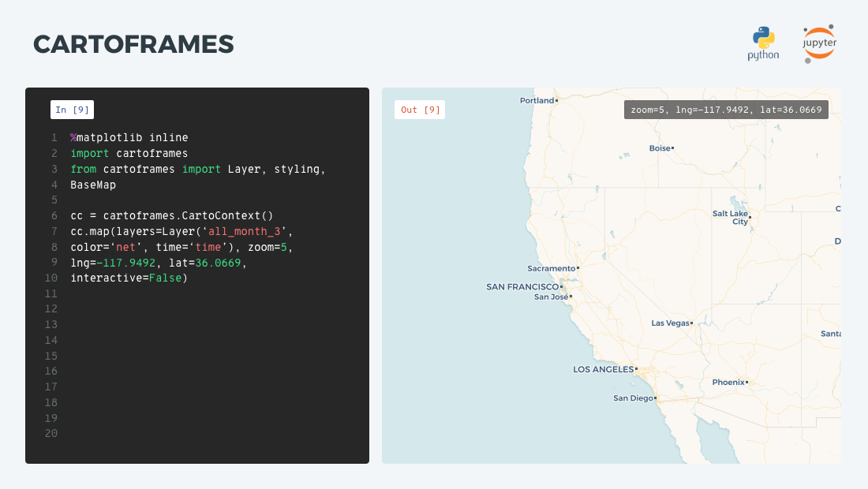Click the Las Vegas city marker
The image size is (868, 489).
point(691,323)
